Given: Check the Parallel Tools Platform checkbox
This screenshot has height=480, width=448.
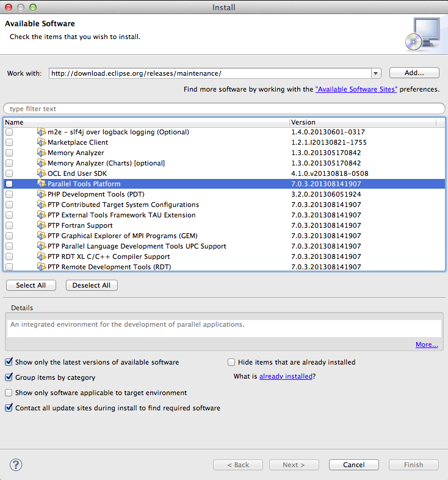Looking at the screenshot, I should [x=9, y=184].
